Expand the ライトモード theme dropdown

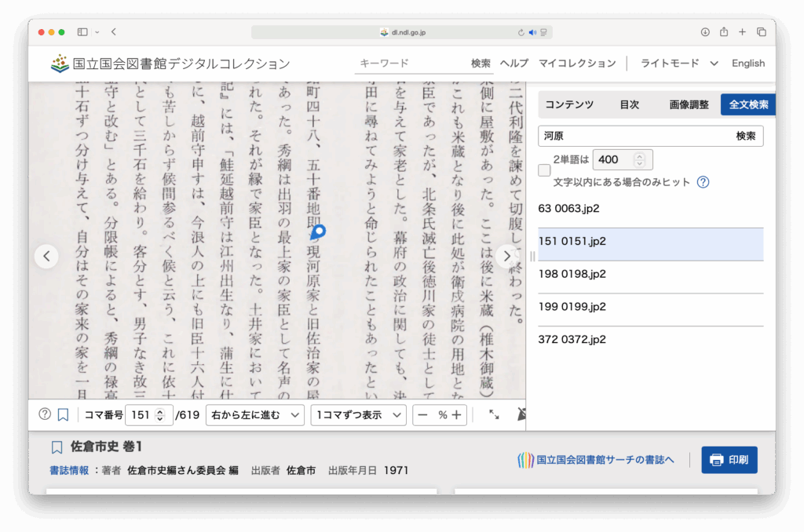[679, 64]
